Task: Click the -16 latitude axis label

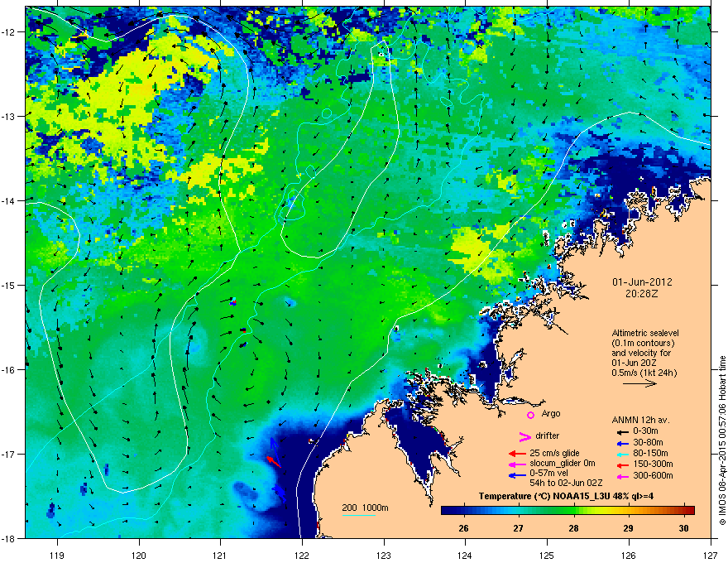Action: click(9, 370)
